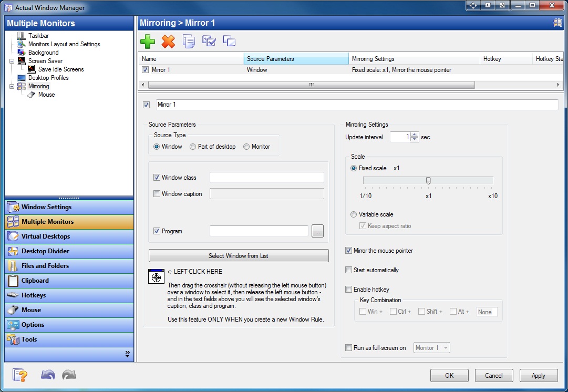Click the Clipboard panel icon
The width and height of the screenshot is (568, 392).
click(x=13, y=281)
